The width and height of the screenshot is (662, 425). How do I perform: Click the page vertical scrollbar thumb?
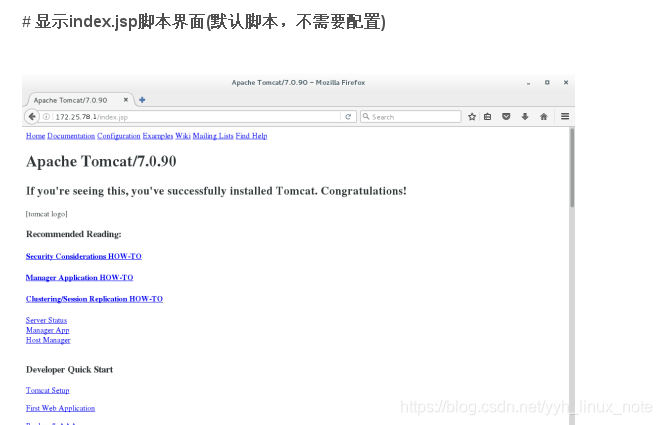572,168
